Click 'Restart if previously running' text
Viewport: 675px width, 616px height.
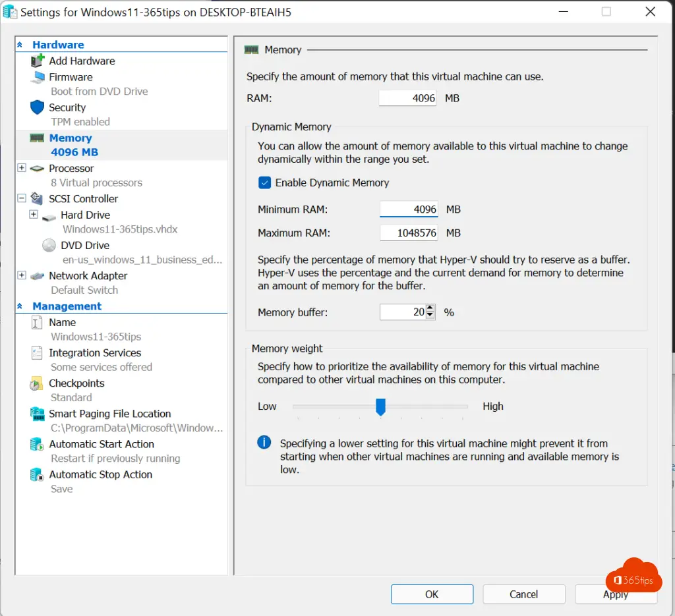click(115, 459)
